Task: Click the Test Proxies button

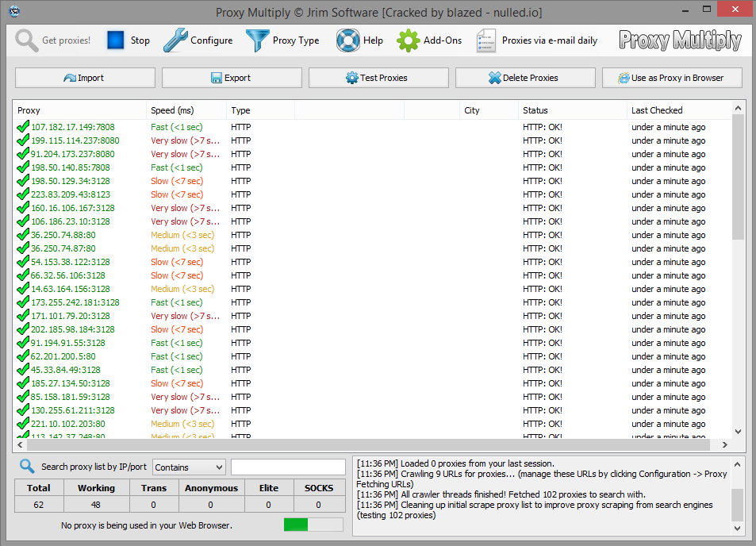Action: 378,78
